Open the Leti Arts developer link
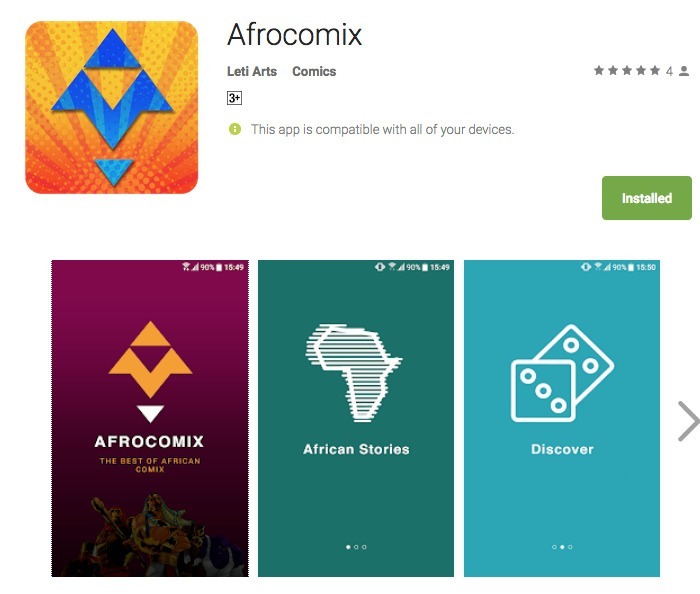This screenshot has height=594, width=700. (252, 71)
